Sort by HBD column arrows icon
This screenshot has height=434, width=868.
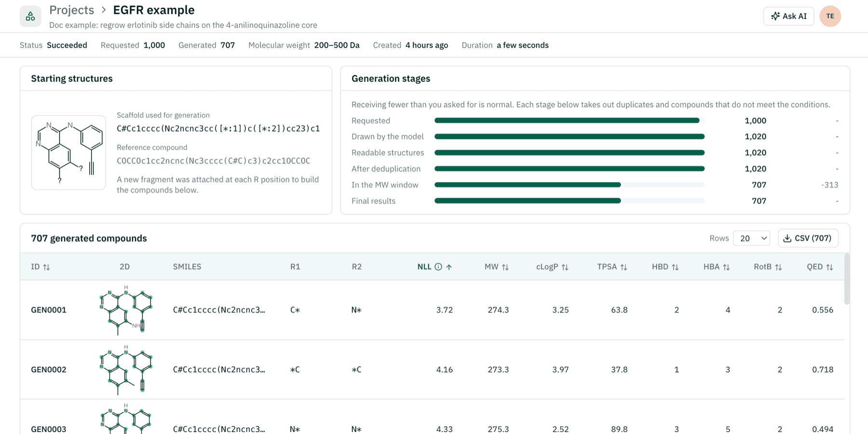click(675, 267)
